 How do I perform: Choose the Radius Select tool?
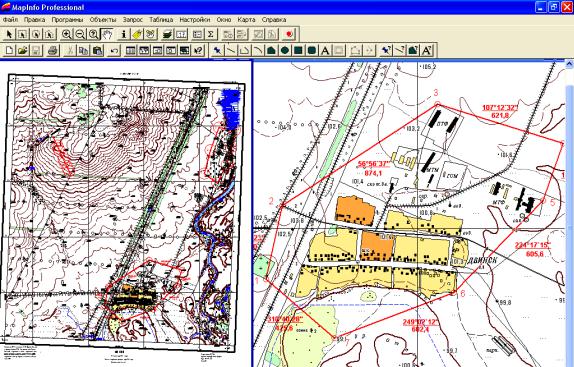click(x=36, y=34)
